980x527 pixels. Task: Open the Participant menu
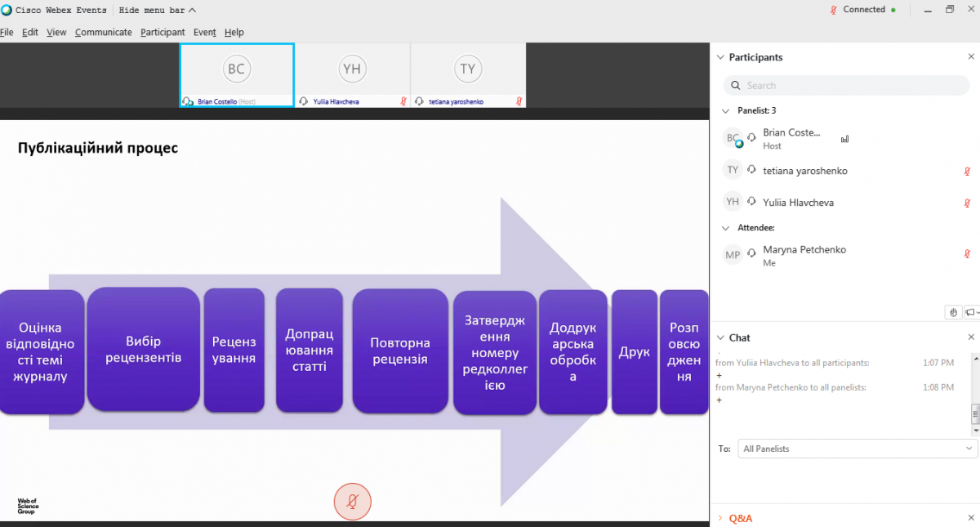163,33
